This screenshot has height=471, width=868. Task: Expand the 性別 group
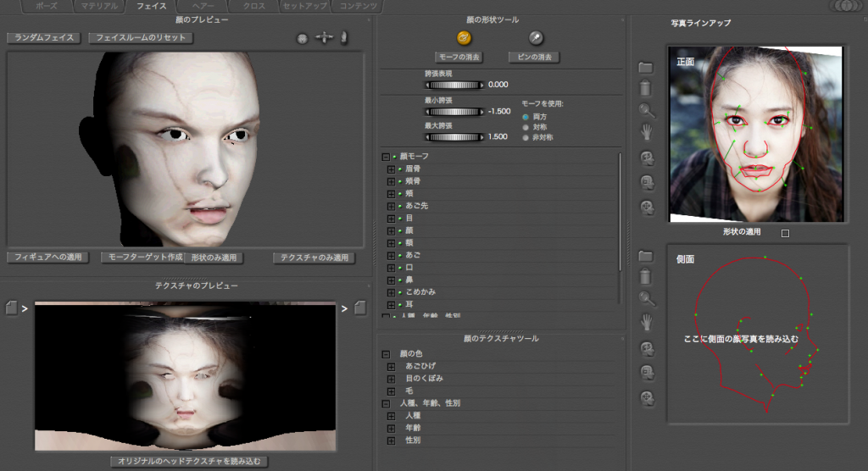tap(391, 441)
